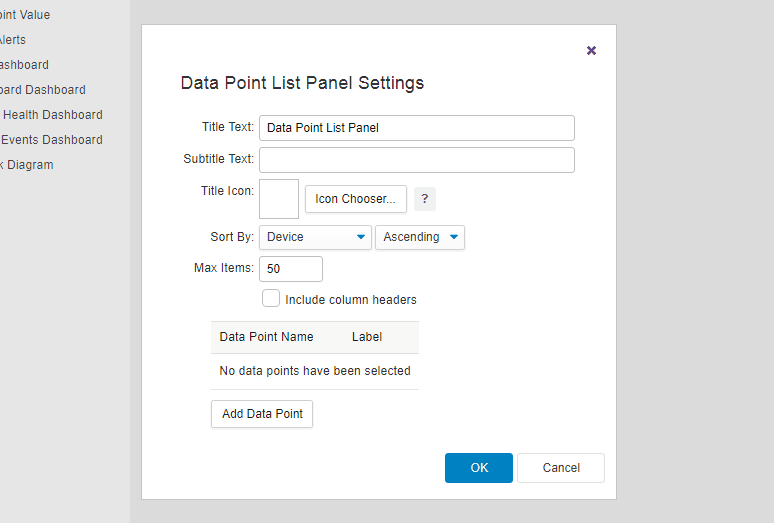Click the Data Point Name column header

point(267,337)
